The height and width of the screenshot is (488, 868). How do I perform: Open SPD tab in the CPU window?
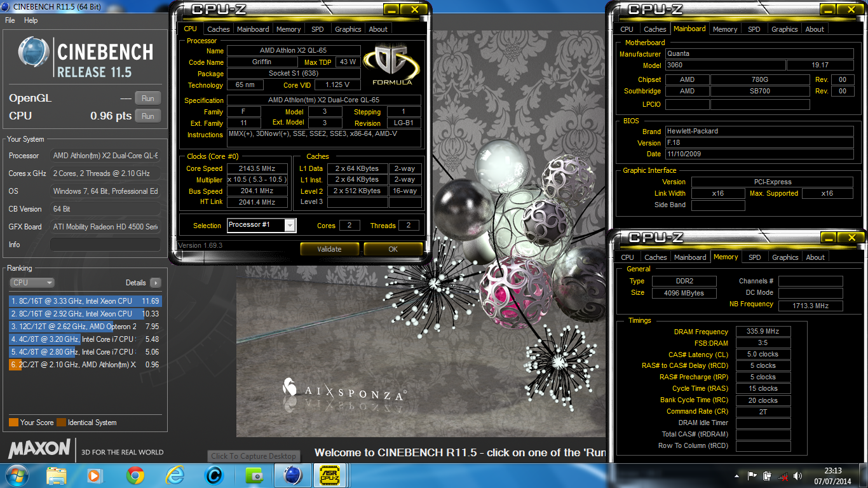(317, 29)
